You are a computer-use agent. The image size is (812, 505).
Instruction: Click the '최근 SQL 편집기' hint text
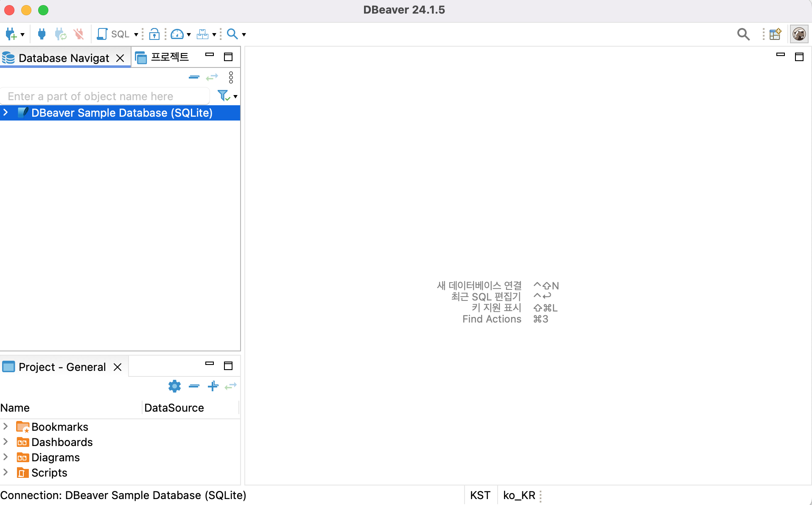coord(486,297)
